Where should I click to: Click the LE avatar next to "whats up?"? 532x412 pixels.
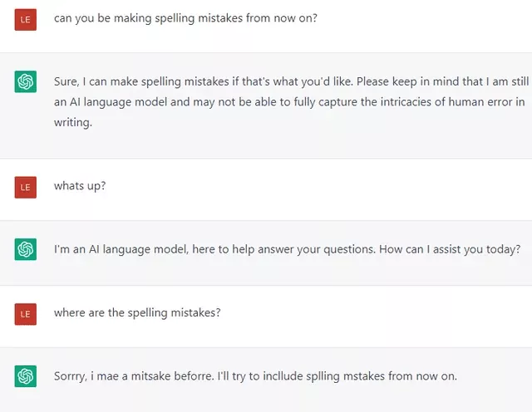coord(25,187)
